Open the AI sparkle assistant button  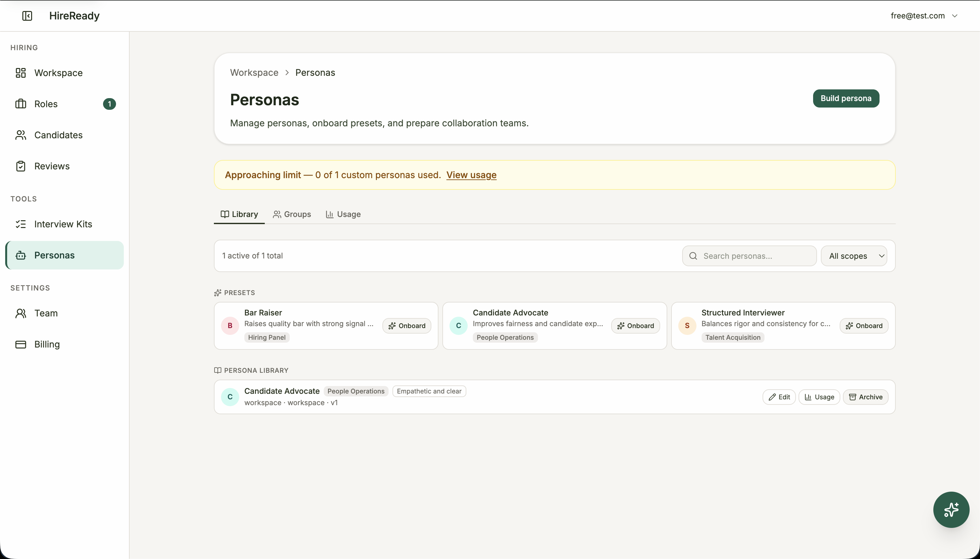pos(951,509)
